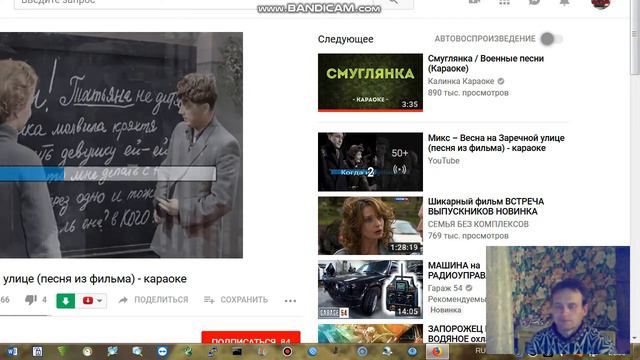Click the video title ending with караоке
The image size is (640, 360).
pyautogui.click(x=95, y=279)
